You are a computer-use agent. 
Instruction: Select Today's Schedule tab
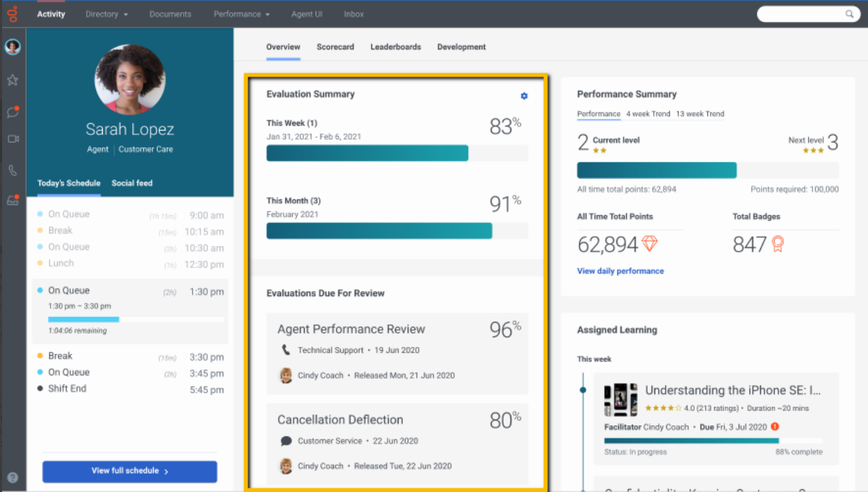69,183
